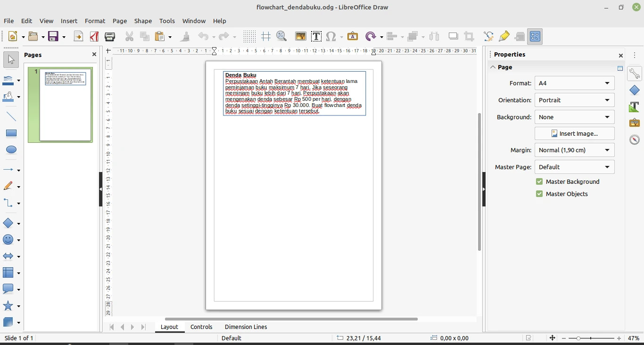Screen dimensions: 644x345
Task: Select the Basic Shapes diamond tool
Action: coord(8,223)
